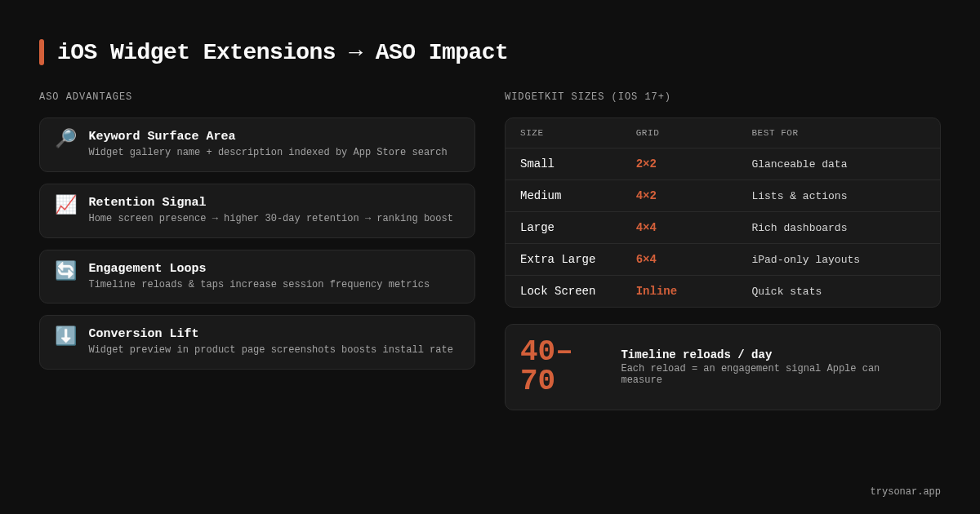The width and height of the screenshot is (980, 514).
Task: Click the Medium size cell
Action: pyautogui.click(x=541, y=196)
